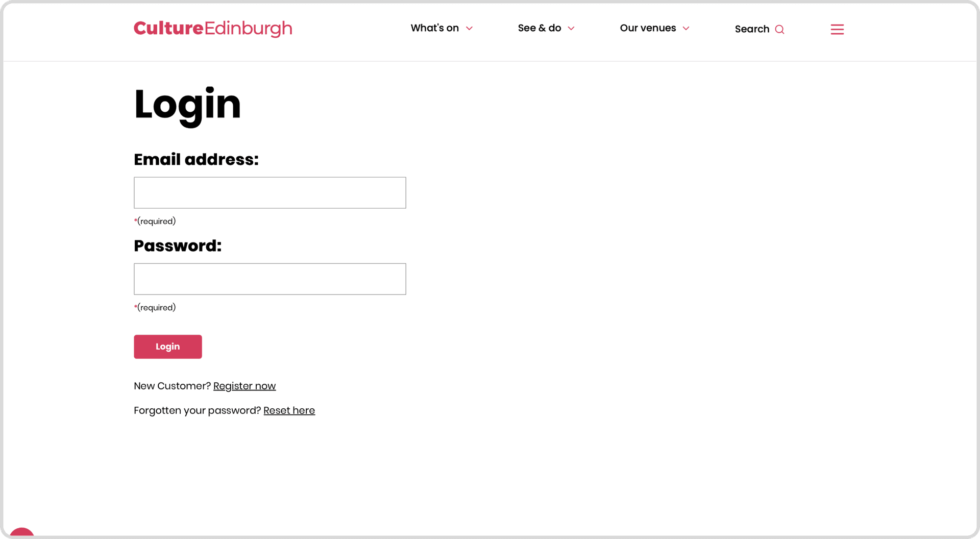The width and height of the screenshot is (980, 539).
Task: Click the required note under the email field
Action: [155, 221]
